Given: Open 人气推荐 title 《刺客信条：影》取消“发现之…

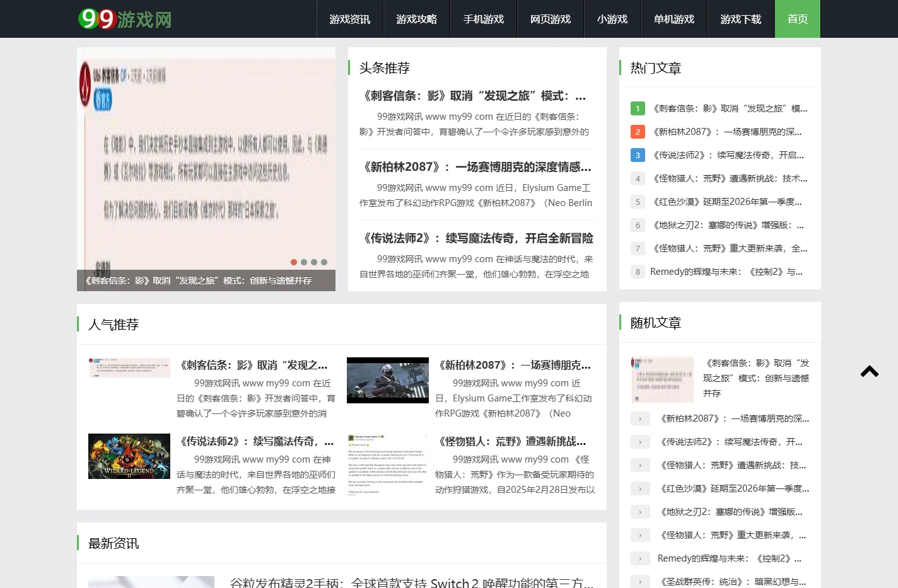Looking at the screenshot, I should [252, 365].
